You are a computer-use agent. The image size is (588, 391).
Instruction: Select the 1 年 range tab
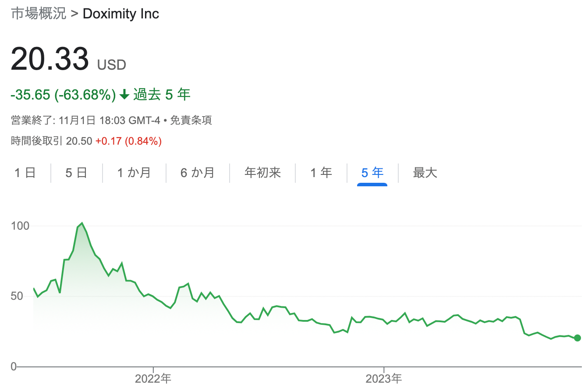[321, 173]
